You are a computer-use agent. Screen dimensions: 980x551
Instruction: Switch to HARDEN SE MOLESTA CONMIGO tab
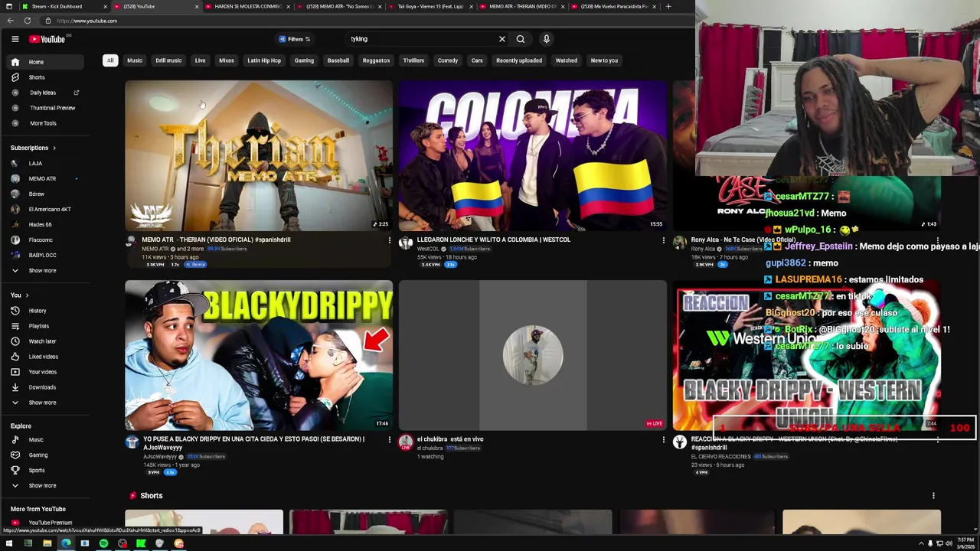[247, 6]
